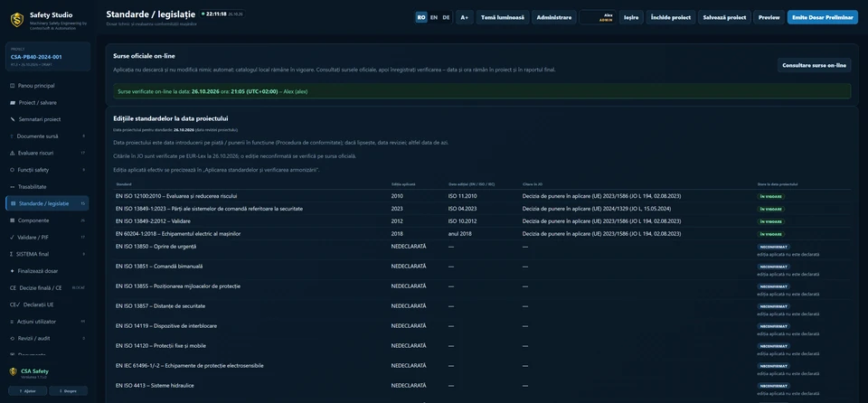Click the Standarde / legislație book icon

click(14, 203)
